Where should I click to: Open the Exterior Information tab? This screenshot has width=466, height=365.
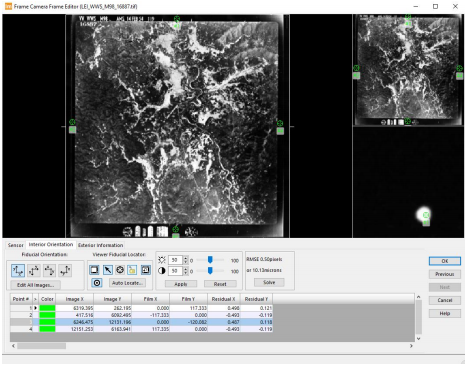coord(101,245)
